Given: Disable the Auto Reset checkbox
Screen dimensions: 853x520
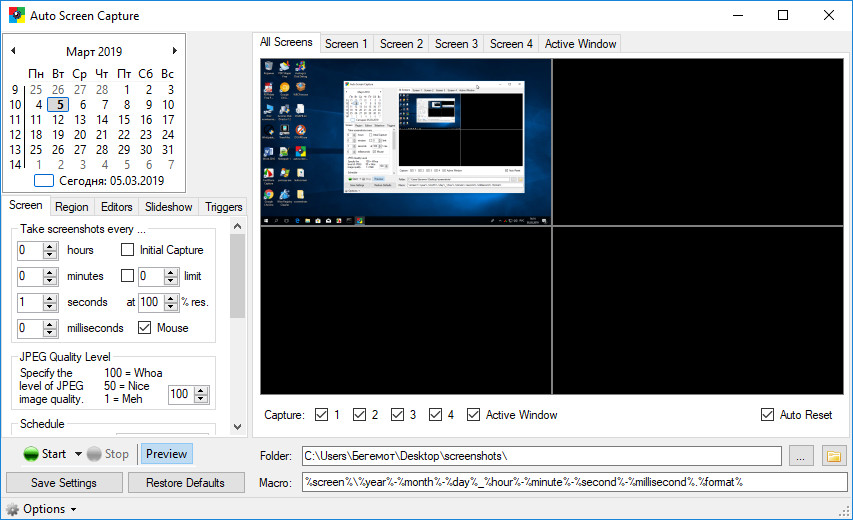Looking at the screenshot, I should 768,415.
